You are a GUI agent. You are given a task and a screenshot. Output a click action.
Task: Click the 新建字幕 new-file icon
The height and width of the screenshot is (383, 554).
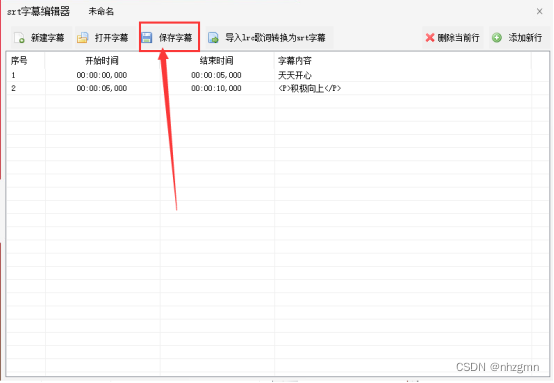19,37
